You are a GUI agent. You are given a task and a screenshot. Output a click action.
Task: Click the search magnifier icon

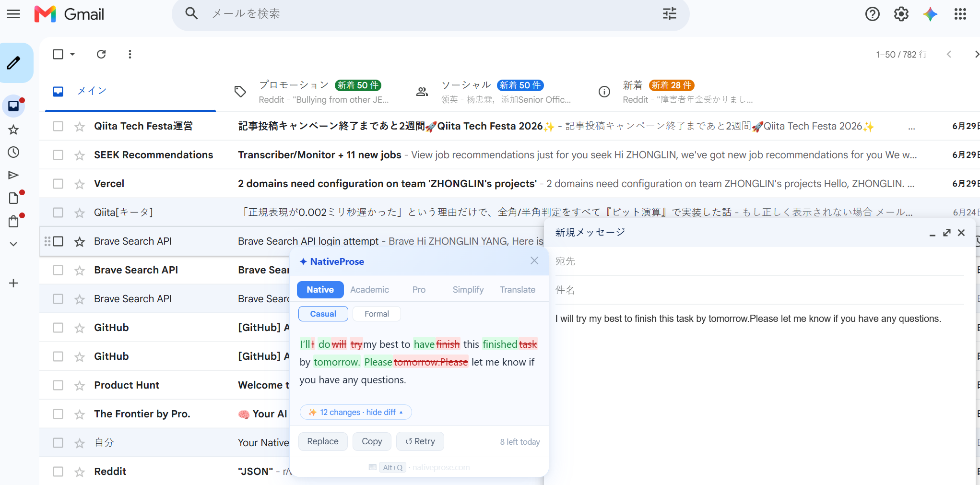coord(191,13)
